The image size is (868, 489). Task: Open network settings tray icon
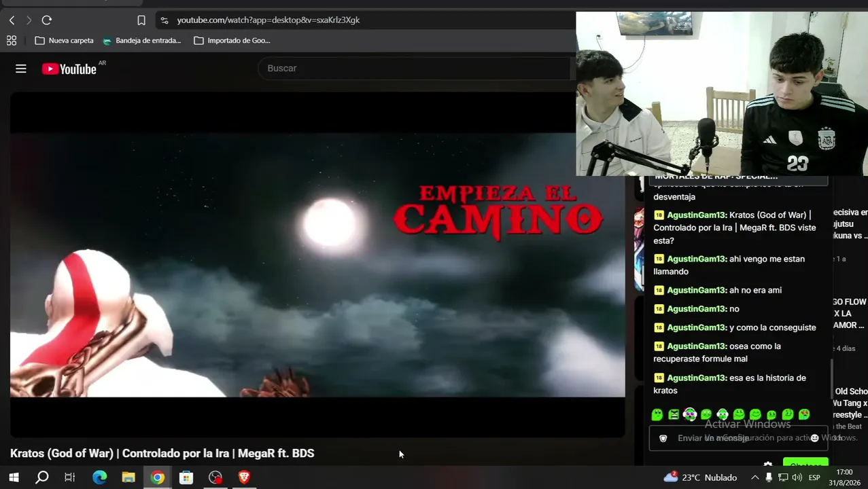pyautogui.click(x=783, y=477)
